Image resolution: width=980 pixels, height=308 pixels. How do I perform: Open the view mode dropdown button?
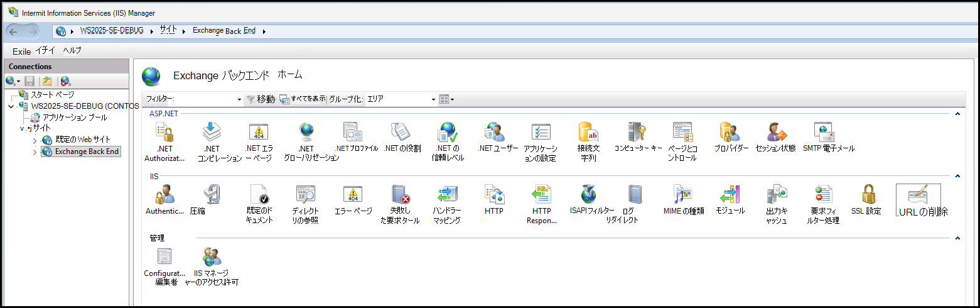(446, 99)
